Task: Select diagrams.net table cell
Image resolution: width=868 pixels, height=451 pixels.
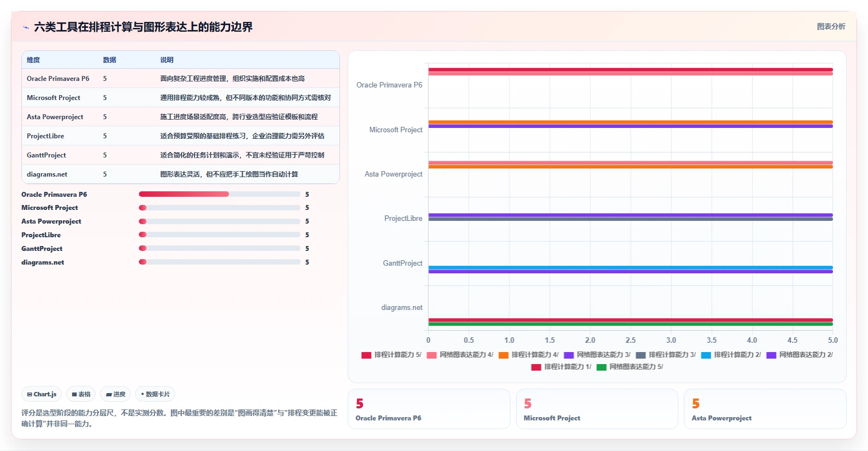Action: click(47, 174)
